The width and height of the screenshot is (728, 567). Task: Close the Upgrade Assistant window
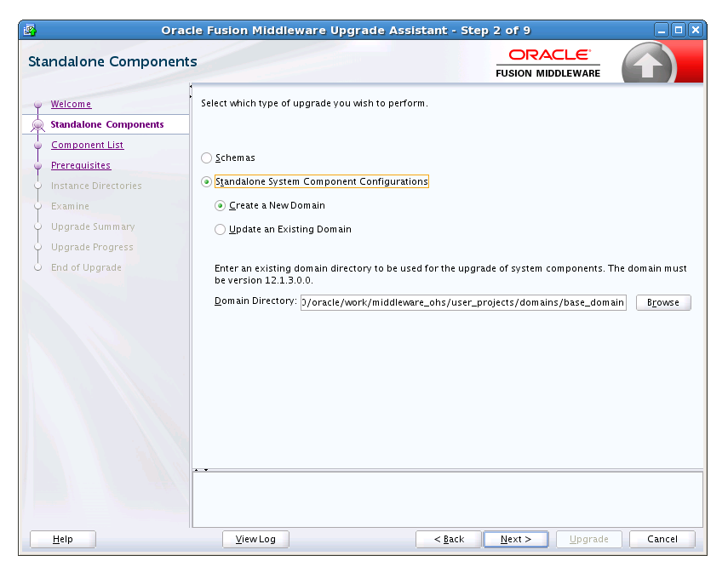coord(696,30)
